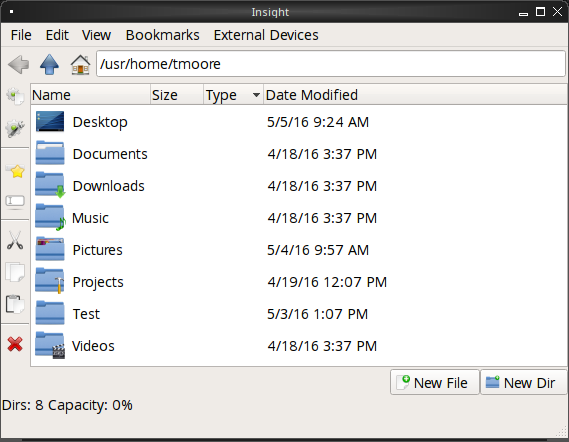This screenshot has width=569, height=442.
Task: Click the New File button
Action: coord(435,382)
